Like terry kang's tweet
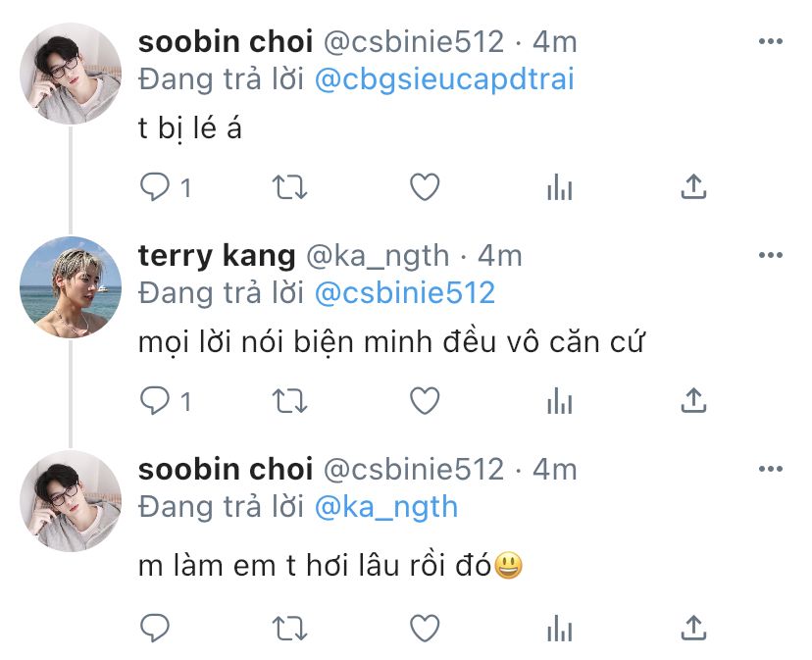Viewport: 812px width, 660px height. [x=424, y=400]
